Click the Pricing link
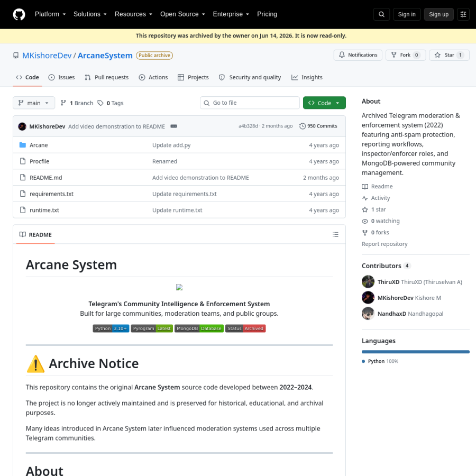Screen dimensions: 476x476 267,14
